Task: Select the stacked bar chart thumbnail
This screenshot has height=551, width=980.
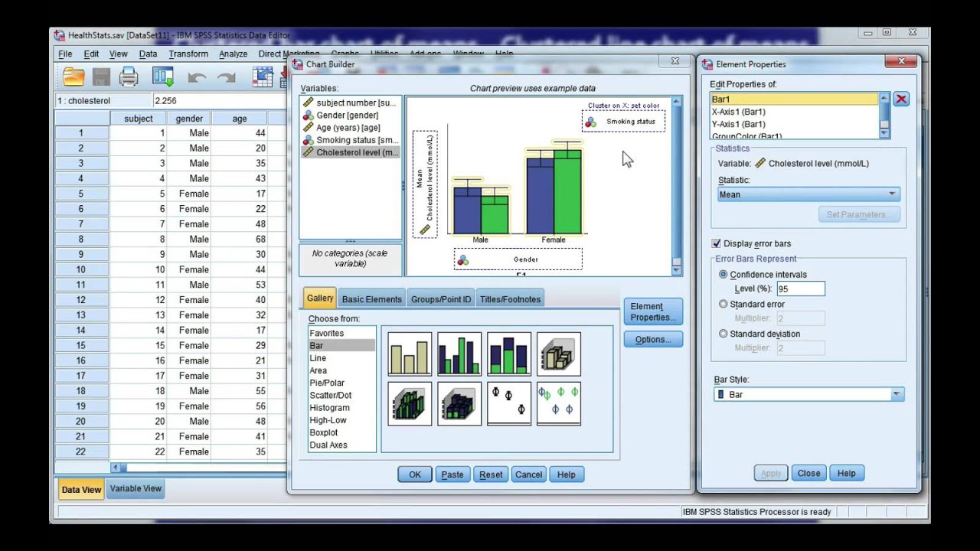Action: coord(509,354)
